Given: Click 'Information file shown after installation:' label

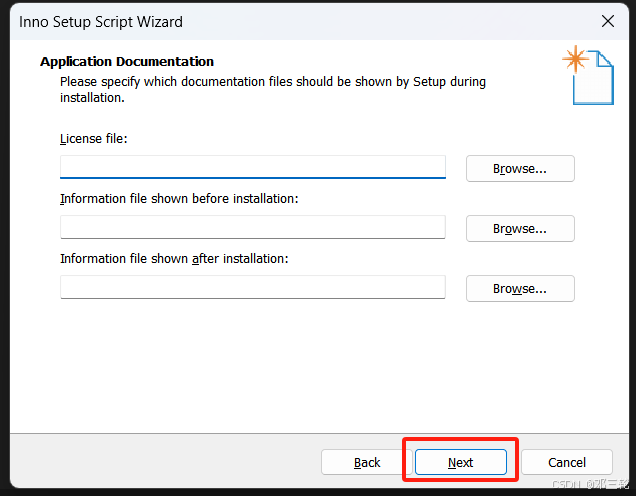Looking at the screenshot, I should 174,259.
